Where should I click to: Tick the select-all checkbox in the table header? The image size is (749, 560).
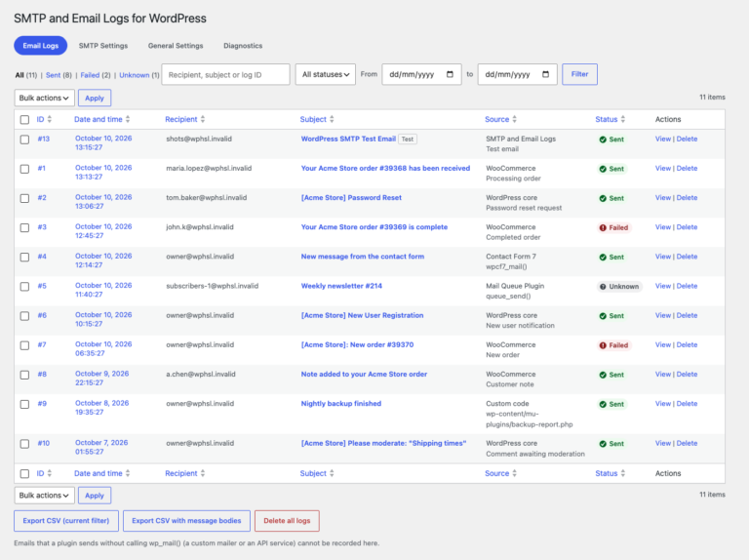(x=24, y=119)
